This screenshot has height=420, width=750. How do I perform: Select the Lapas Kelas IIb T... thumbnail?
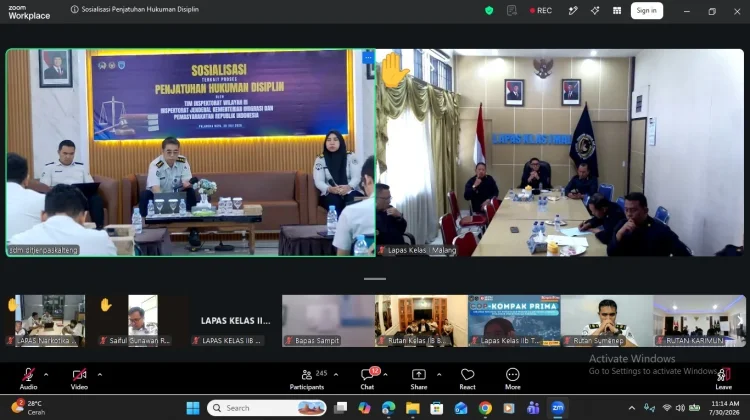(514, 321)
